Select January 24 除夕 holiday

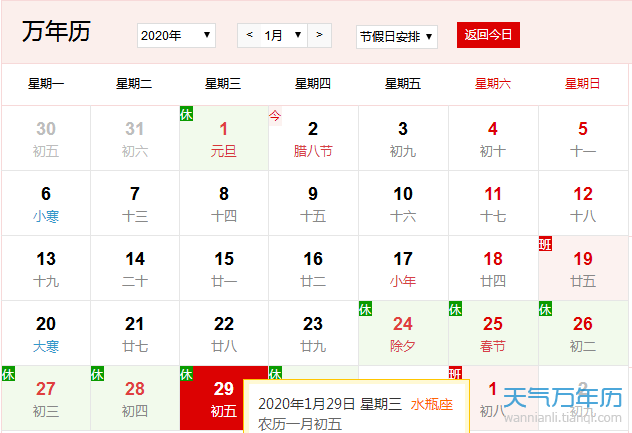pyautogui.click(x=403, y=333)
